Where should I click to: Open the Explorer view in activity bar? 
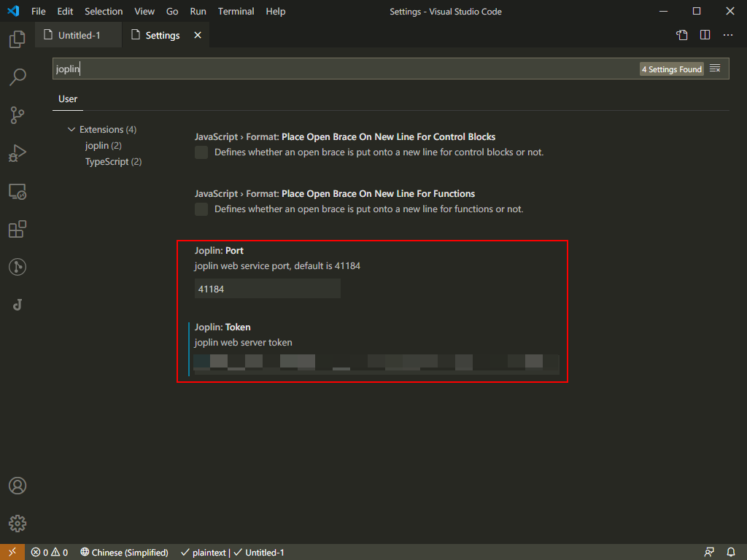[18, 39]
